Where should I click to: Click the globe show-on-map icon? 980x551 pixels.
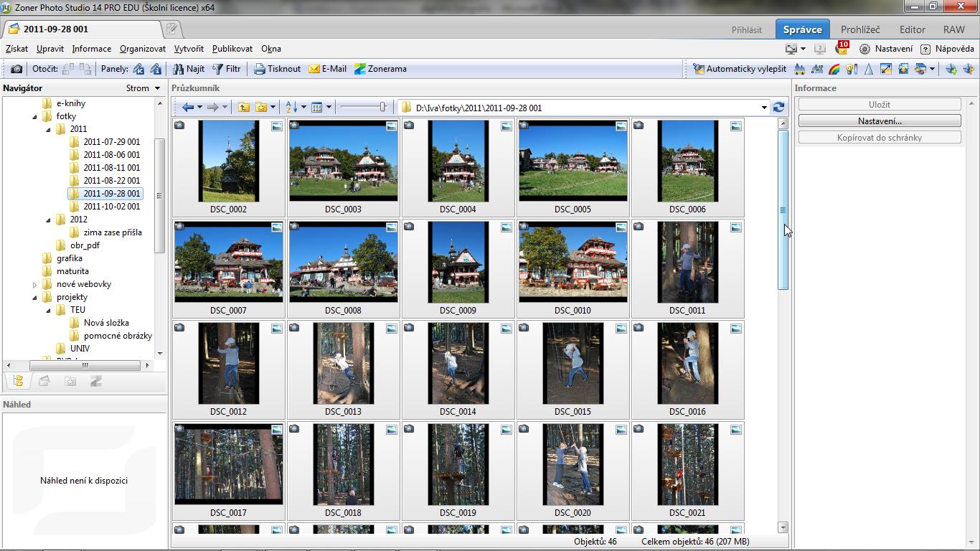coord(969,69)
